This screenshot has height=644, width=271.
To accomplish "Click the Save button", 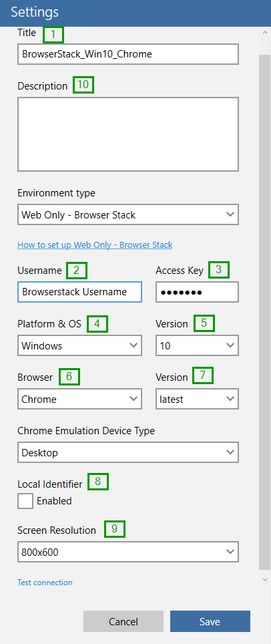I will point(210,621).
